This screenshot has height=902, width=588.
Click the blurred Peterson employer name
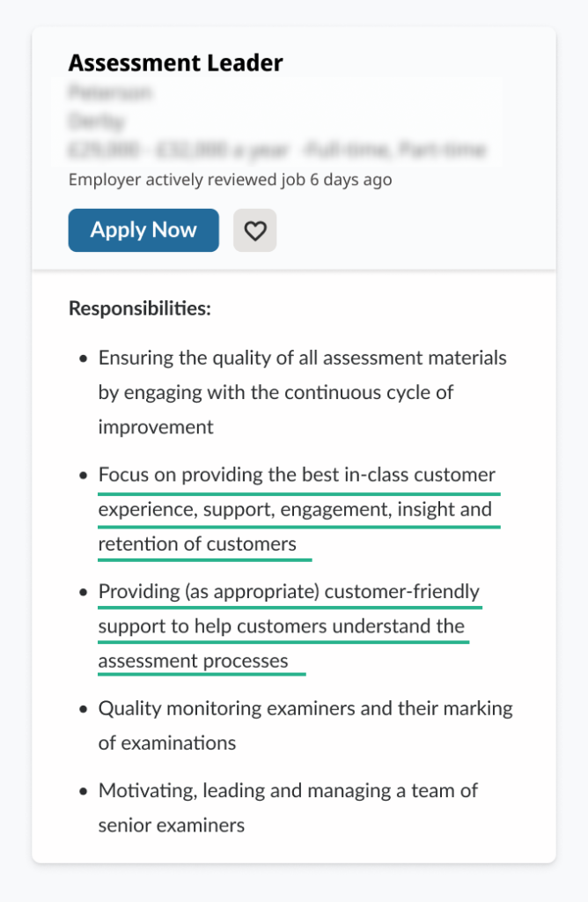[x=110, y=92]
